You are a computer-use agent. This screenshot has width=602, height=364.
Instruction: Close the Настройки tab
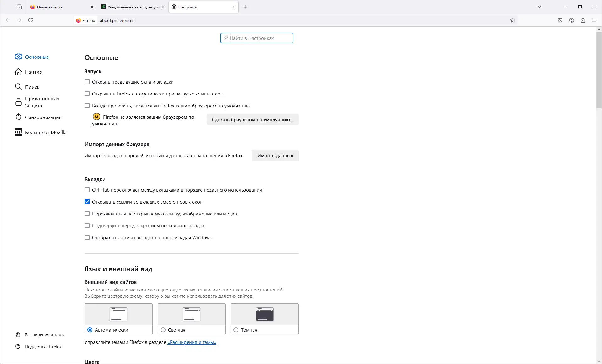click(x=233, y=7)
